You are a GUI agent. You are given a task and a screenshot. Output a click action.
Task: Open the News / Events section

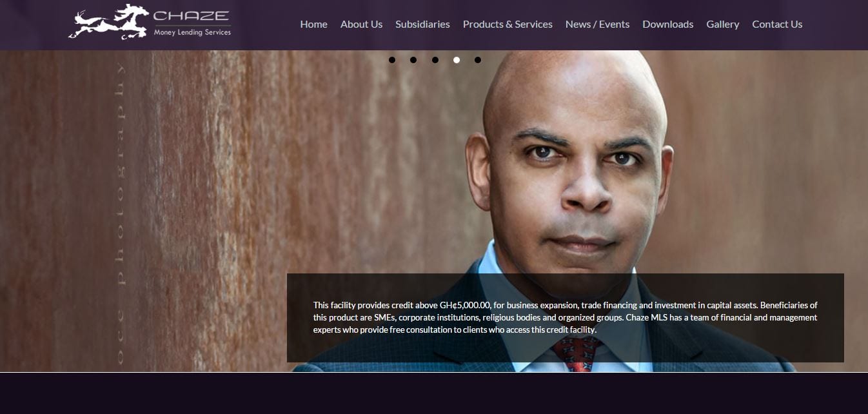597,24
